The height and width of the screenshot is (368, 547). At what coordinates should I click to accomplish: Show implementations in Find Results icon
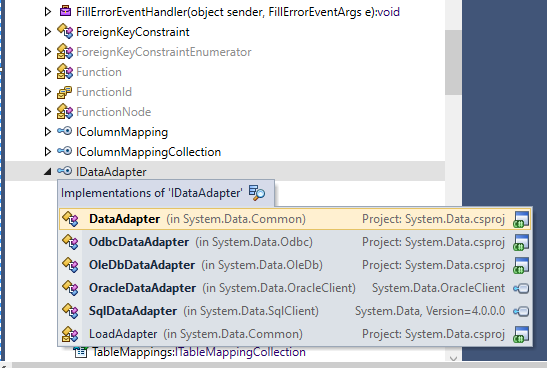click(257, 193)
